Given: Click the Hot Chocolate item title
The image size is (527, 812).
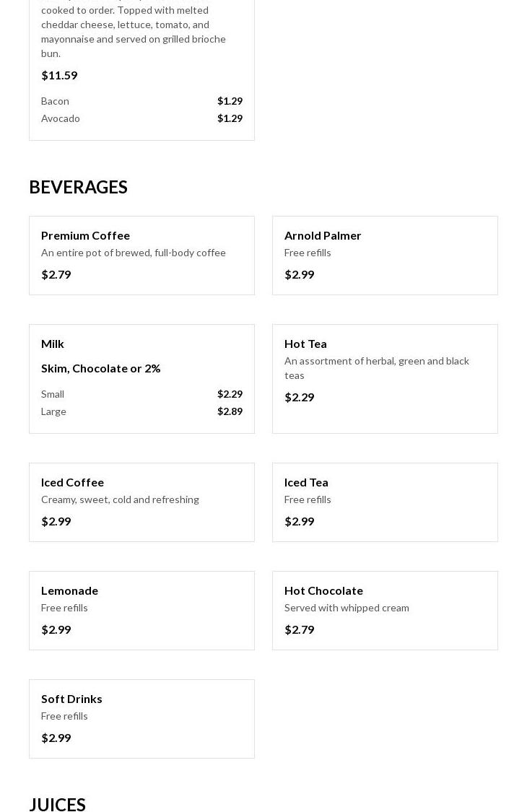Looking at the screenshot, I should click(323, 590).
